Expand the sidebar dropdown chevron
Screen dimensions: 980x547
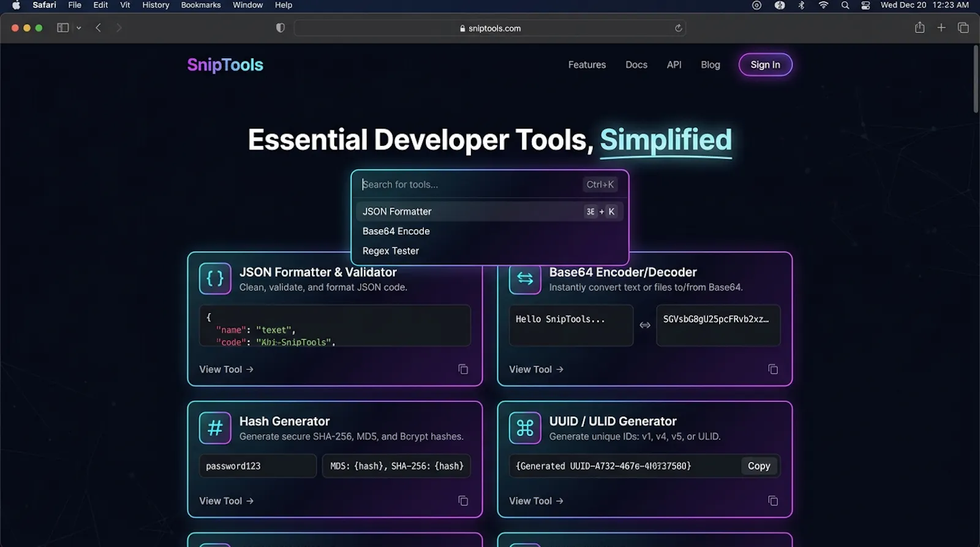[x=78, y=28]
